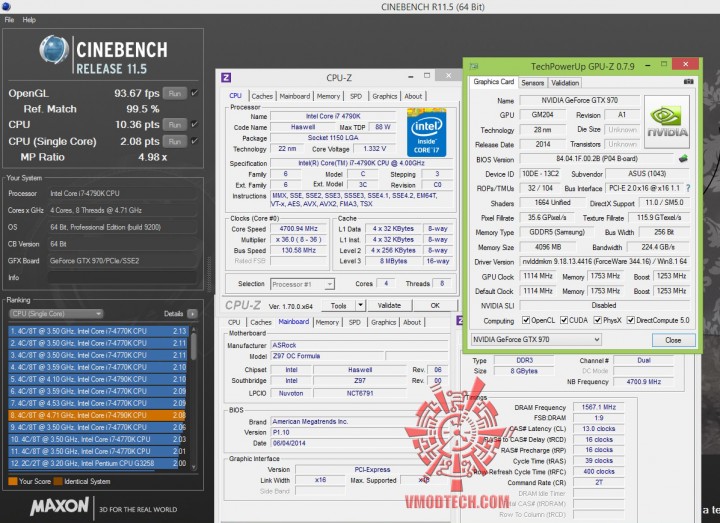This screenshot has height=523, width=720.
Task: Switch to Caches tab in top CPU-Z window
Action: pos(262,96)
